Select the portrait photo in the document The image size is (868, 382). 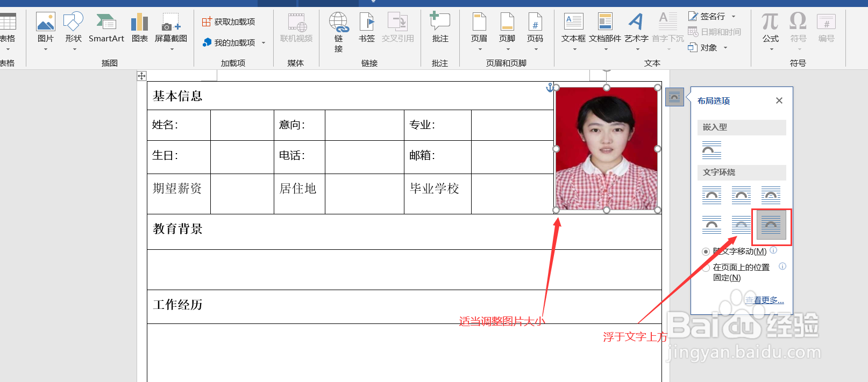tap(607, 149)
